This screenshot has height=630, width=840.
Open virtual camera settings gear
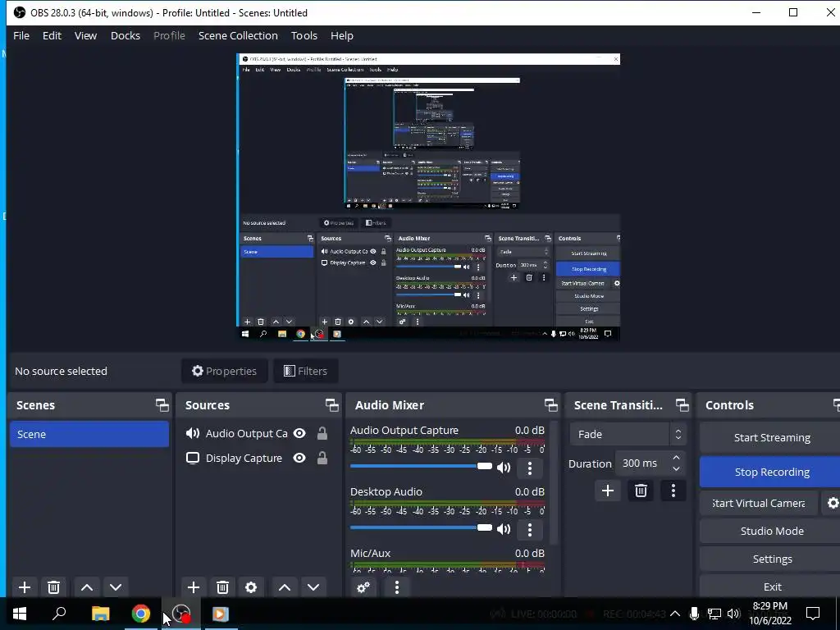[x=833, y=503]
